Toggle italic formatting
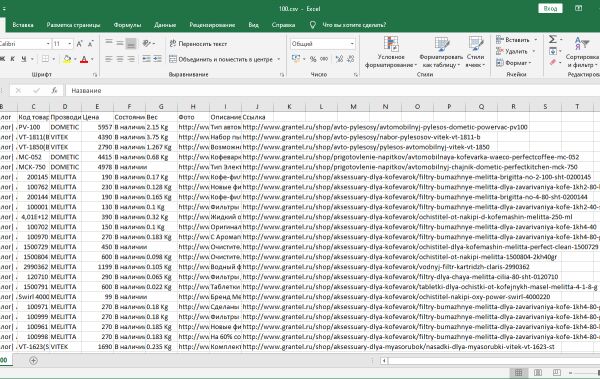This screenshot has height=379, width=600. (13, 59)
